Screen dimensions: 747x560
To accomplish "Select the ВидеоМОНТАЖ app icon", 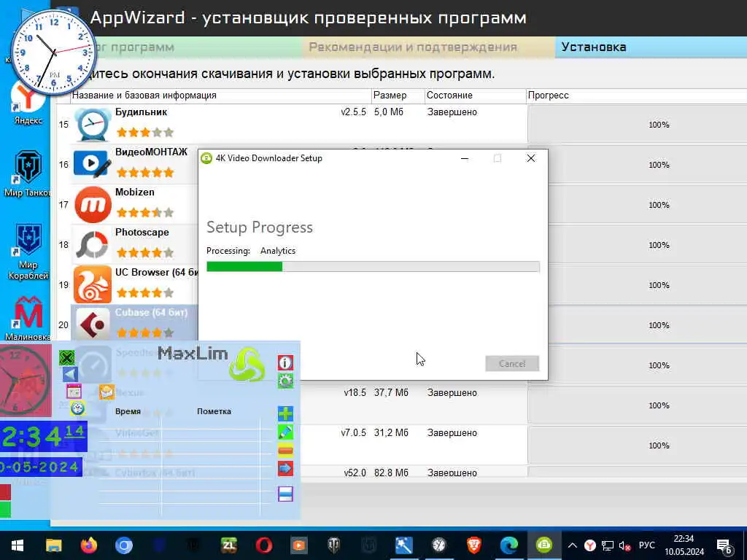I will [93, 165].
